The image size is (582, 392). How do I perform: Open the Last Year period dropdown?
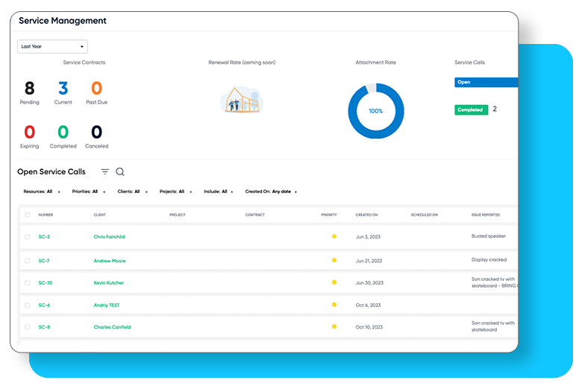[x=52, y=46]
